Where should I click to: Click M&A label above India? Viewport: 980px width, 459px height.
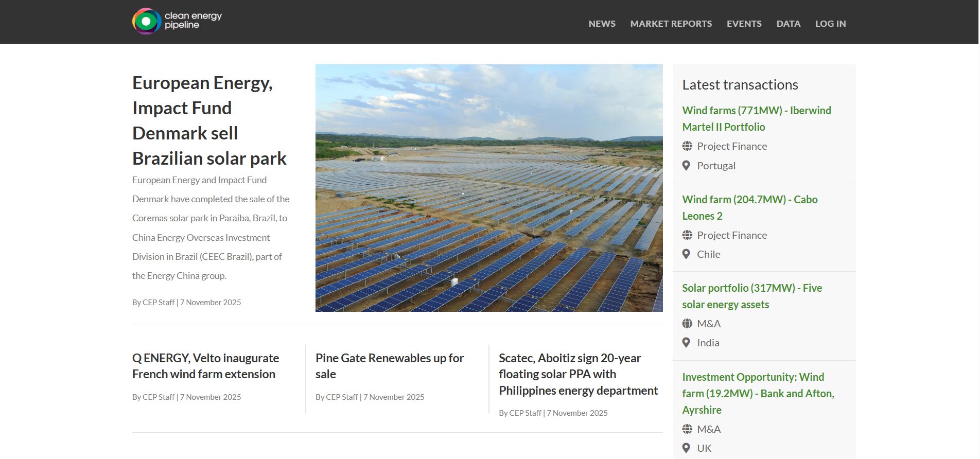click(x=709, y=324)
